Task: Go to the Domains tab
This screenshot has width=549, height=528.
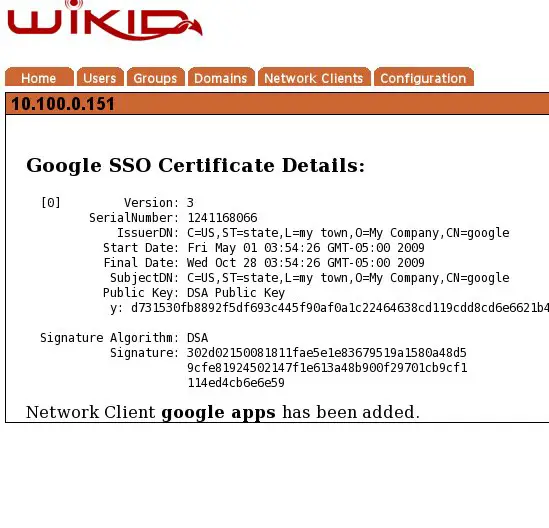Action: pos(221,77)
